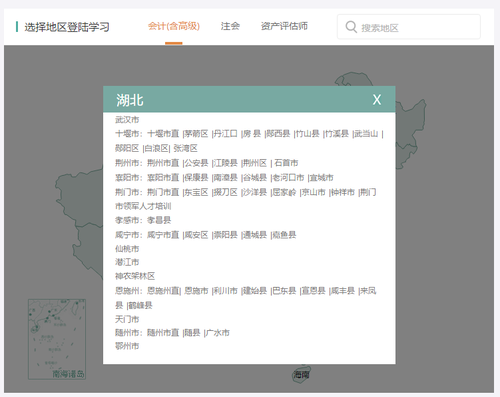Choose 仙桃市 in the list
Image resolution: width=500 pixels, height=397 pixels.
127,249
